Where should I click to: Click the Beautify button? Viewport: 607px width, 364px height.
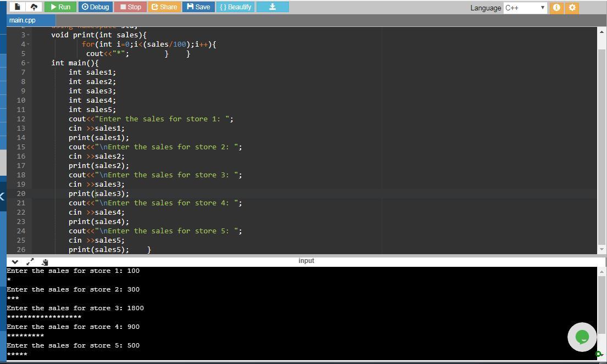pyautogui.click(x=236, y=7)
